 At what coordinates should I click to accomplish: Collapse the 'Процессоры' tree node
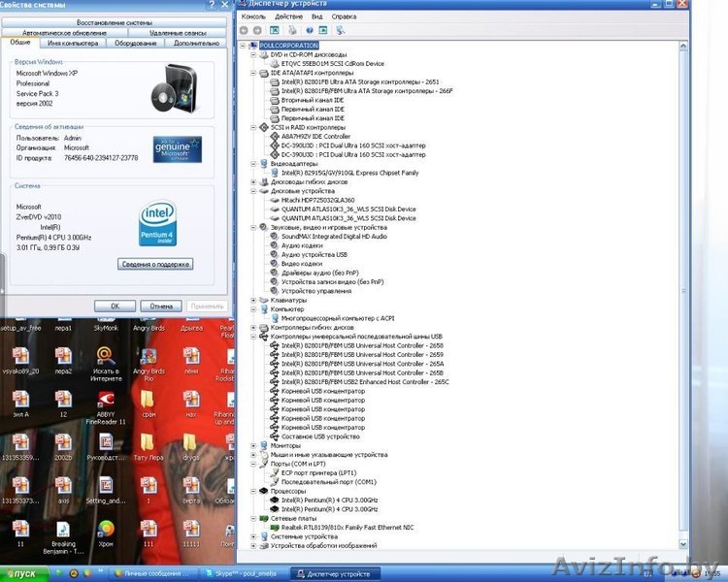[253, 491]
